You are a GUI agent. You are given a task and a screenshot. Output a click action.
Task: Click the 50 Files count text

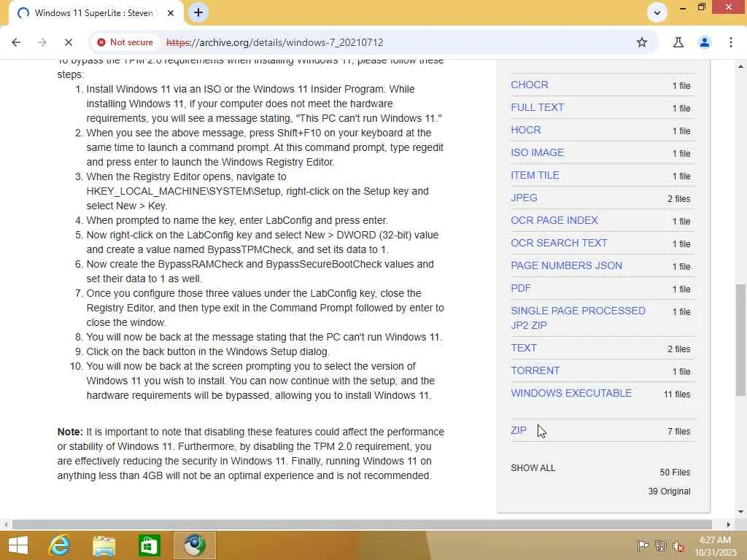pyautogui.click(x=675, y=472)
